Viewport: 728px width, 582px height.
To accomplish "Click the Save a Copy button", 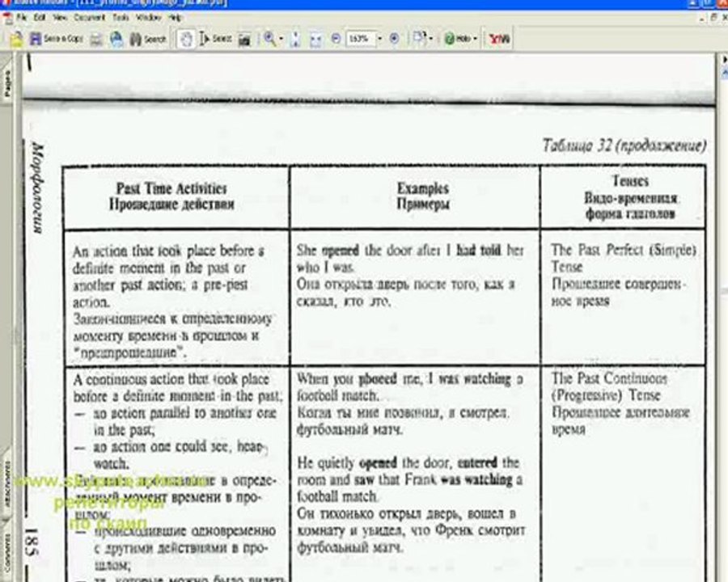I will (x=56, y=39).
